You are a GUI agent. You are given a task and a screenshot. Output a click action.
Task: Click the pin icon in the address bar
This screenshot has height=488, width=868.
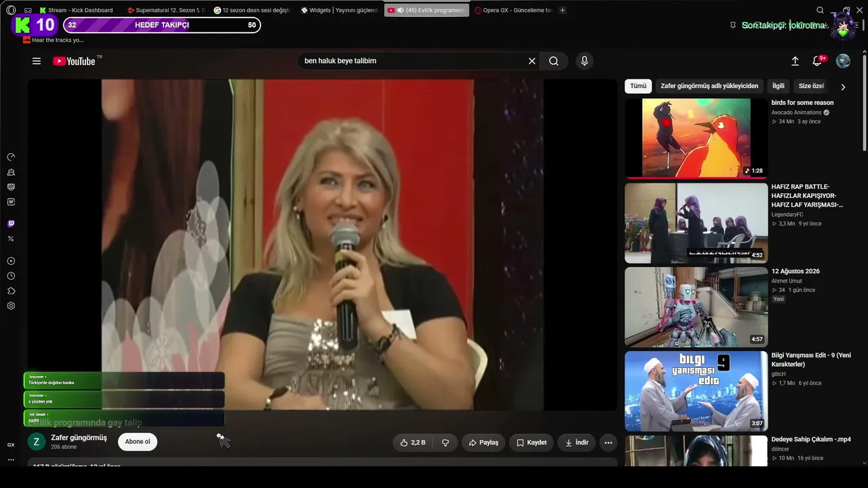tap(733, 25)
